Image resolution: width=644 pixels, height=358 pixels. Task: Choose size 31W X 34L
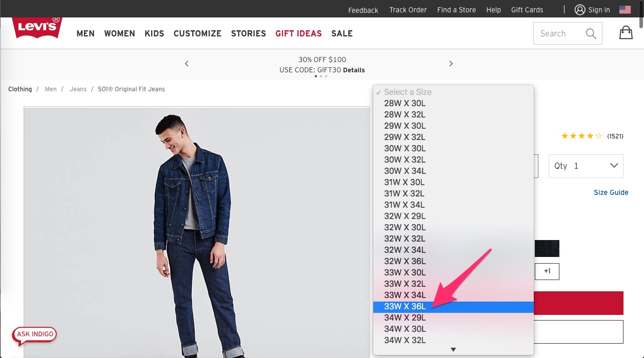click(x=453, y=205)
